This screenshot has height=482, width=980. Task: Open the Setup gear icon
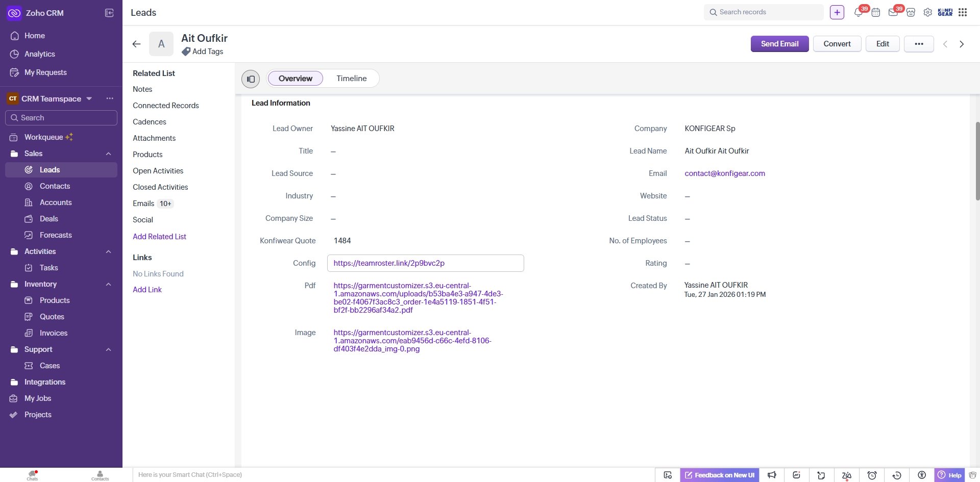[x=928, y=12]
